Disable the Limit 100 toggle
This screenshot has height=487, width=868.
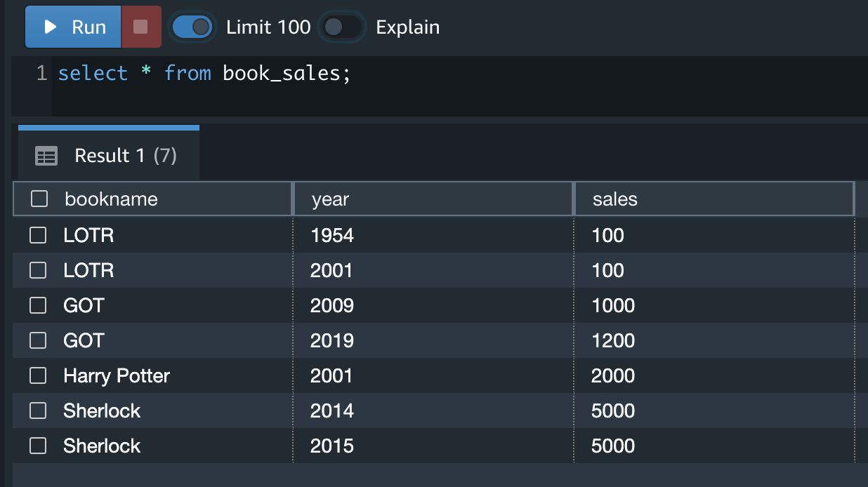[192, 27]
